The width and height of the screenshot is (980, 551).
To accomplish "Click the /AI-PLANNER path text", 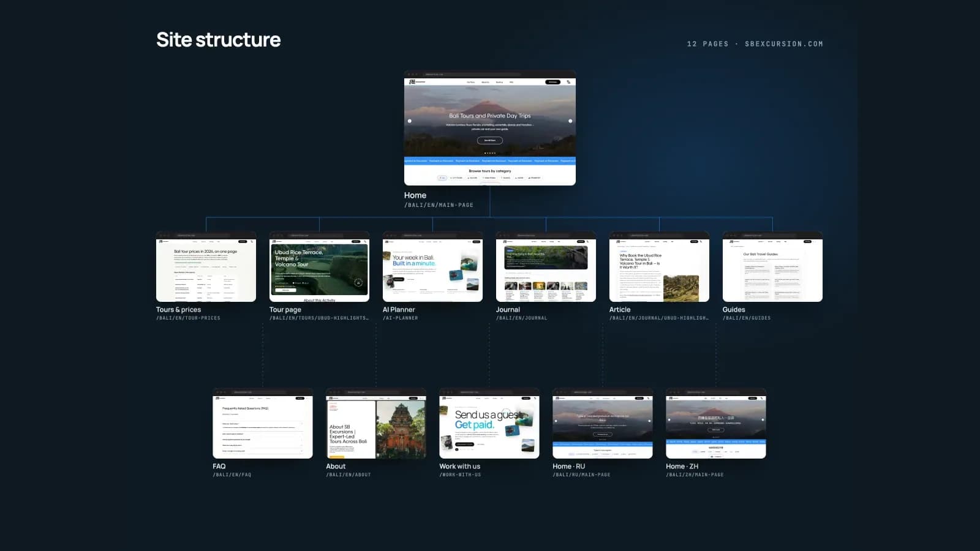I will [x=401, y=318].
